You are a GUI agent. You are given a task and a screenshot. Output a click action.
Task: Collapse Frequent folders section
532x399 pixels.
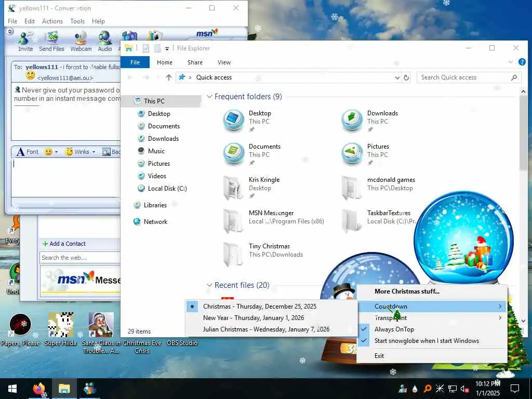click(210, 97)
